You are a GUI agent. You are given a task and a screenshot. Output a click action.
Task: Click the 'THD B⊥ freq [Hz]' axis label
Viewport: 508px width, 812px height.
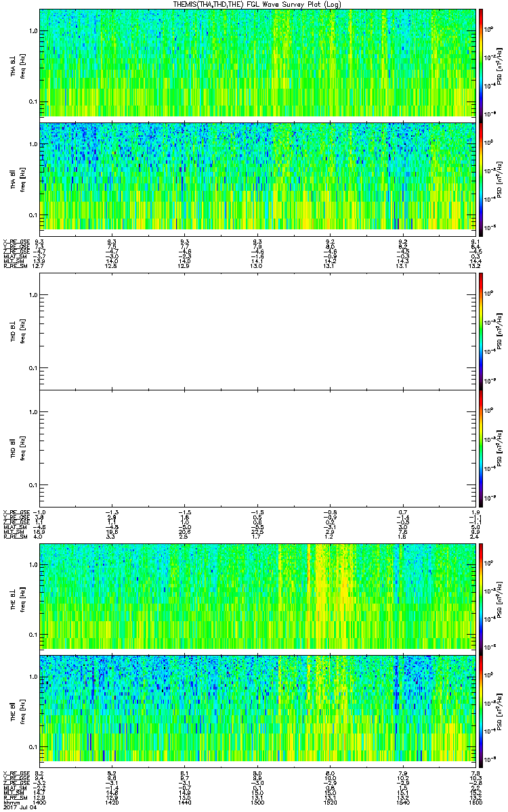tap(17, 331)
